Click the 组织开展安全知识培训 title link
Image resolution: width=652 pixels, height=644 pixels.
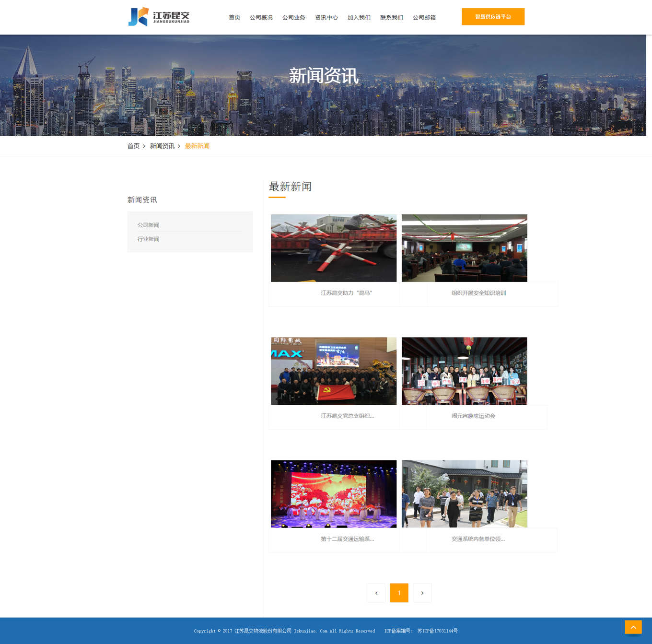point(478,293)
